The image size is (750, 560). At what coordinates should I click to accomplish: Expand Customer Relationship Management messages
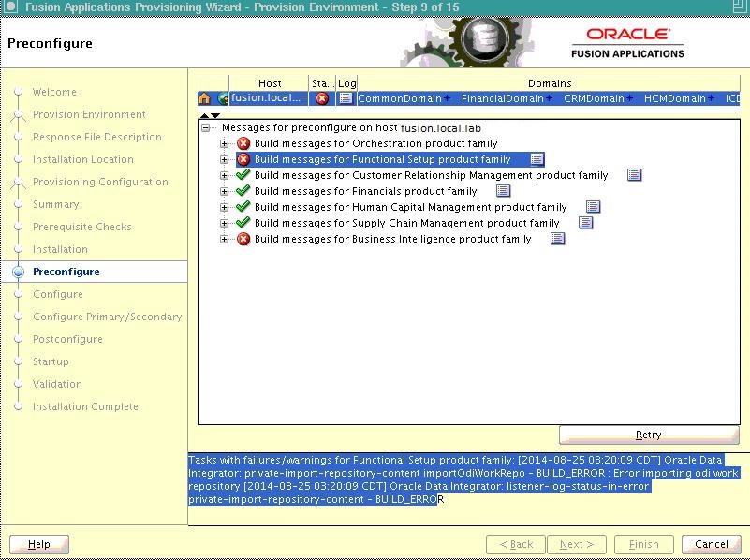(224, 175)
